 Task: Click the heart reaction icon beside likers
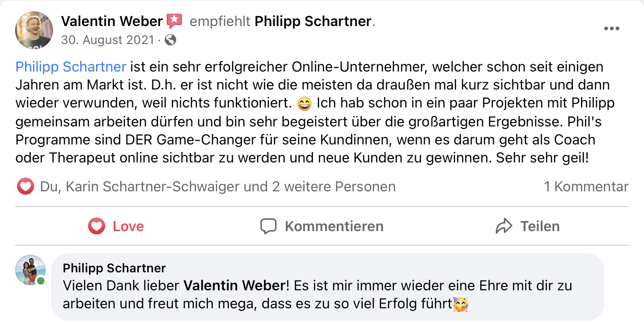[x=26, y=187]
